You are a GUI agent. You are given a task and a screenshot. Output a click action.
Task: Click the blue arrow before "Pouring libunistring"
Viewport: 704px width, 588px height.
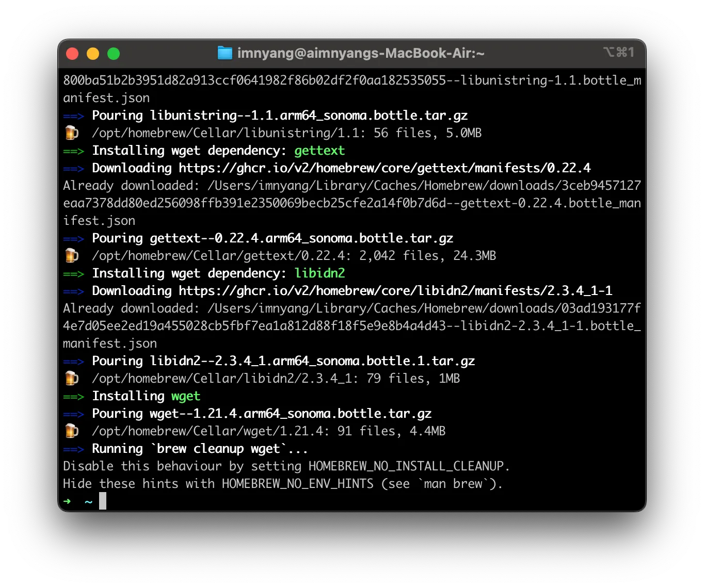[73, 116]
